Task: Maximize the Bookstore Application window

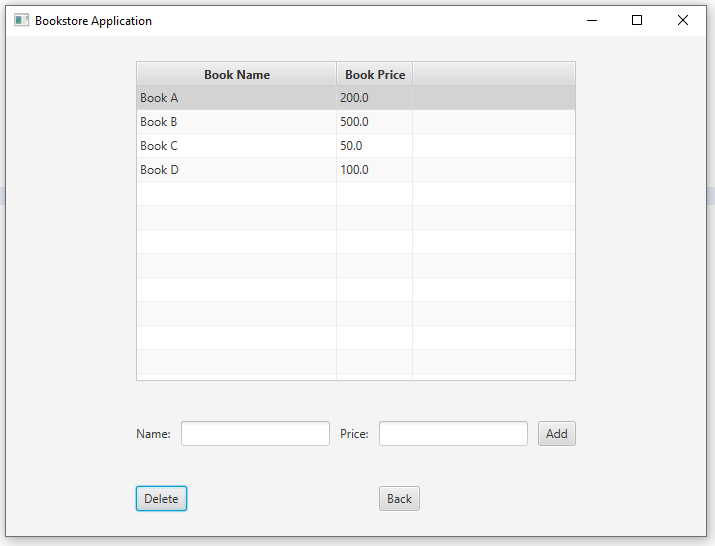Action: (637, 21)
